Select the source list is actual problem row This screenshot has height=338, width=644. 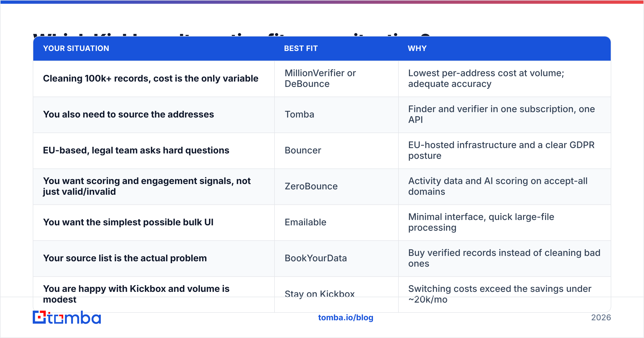(x=322, y=258)
